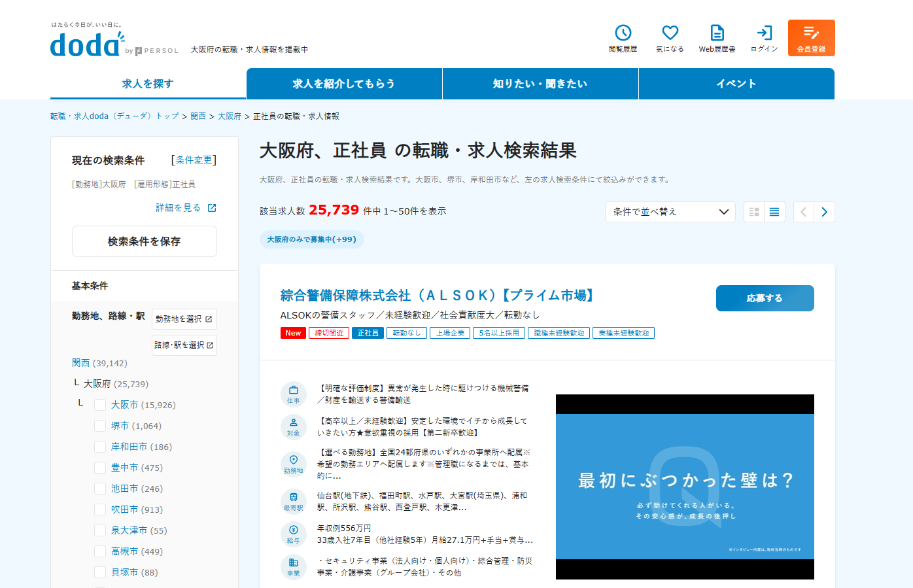Click the 路線･駅を選択 button
913x588 pixels.
[x=184, y=345]
